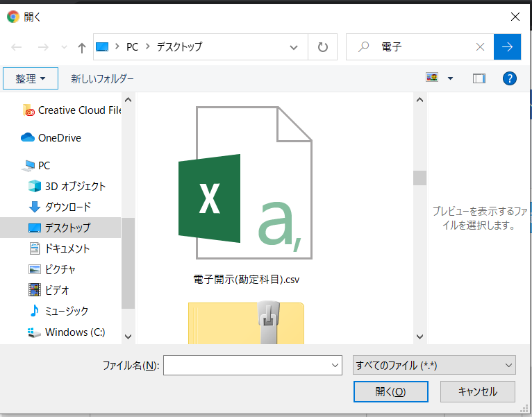Click デスクトップ segment in address bar

(179, 46)
